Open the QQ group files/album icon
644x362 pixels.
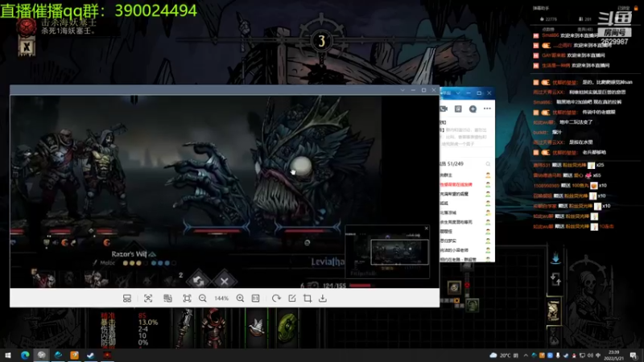pos(458,109)
